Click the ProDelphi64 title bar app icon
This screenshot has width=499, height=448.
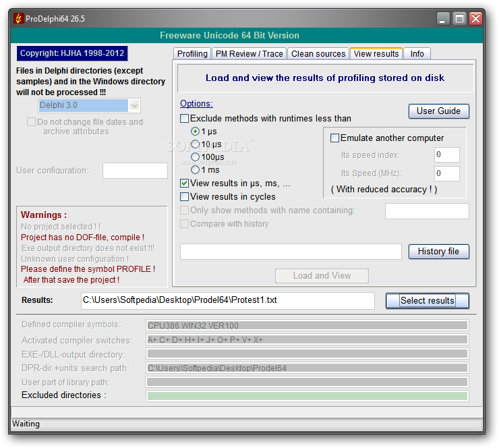coord(18,18)
